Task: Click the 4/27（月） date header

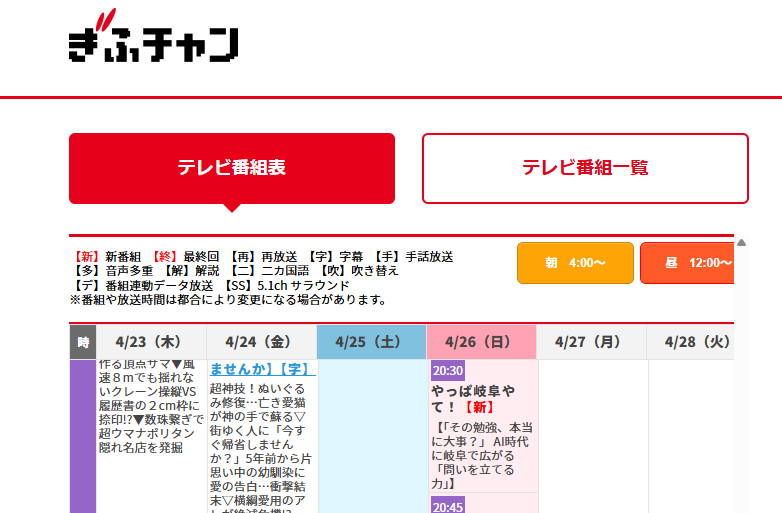Action: [591, 342]
